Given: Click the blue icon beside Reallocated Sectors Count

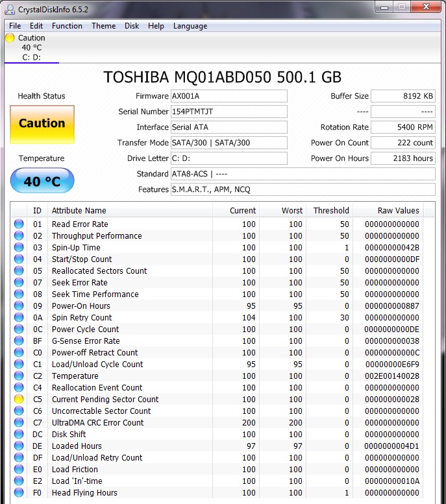Looking at the screenshot, I should coord(19,270).
